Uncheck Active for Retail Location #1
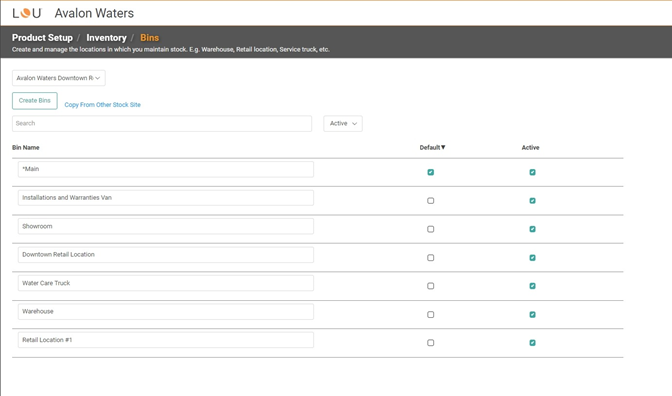Viewport: 672px width, 396px height. [x=532, y=343]
